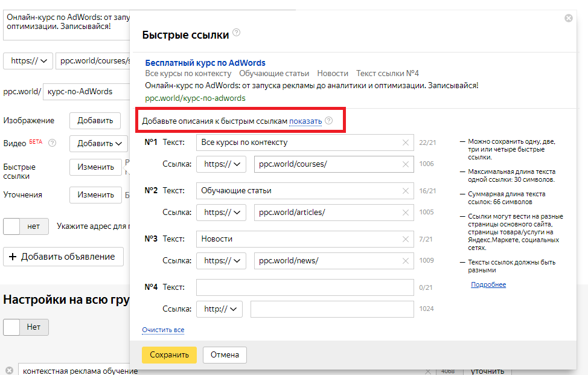Clear text Обучающие статьи in link №2
The height and width of the screenshot is (375, 588).
406,191
